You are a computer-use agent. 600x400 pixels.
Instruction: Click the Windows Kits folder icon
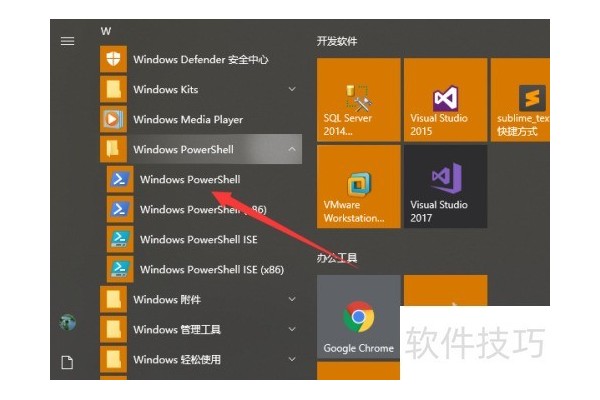click(x=113, y=89)
